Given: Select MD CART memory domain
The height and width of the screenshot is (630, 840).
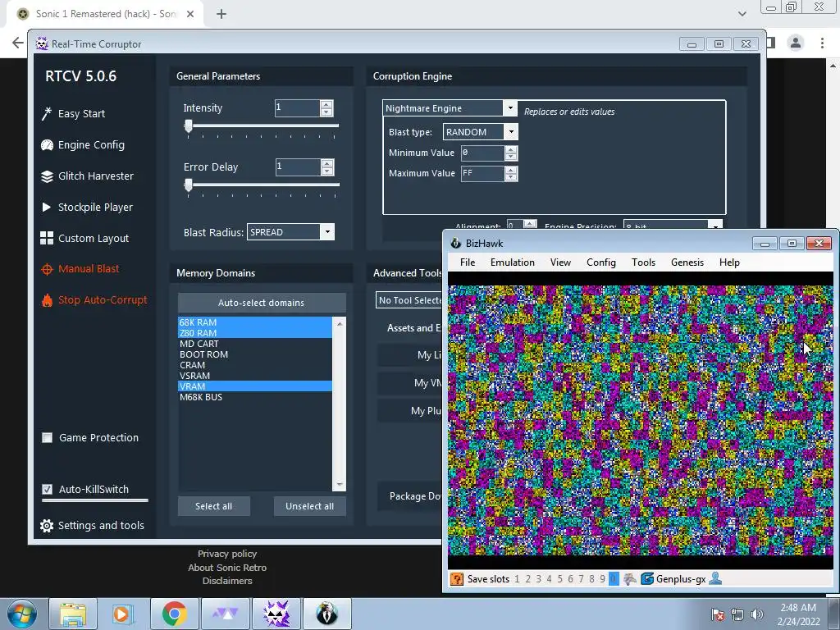Looking at the screenshot, I should (255, 344).
